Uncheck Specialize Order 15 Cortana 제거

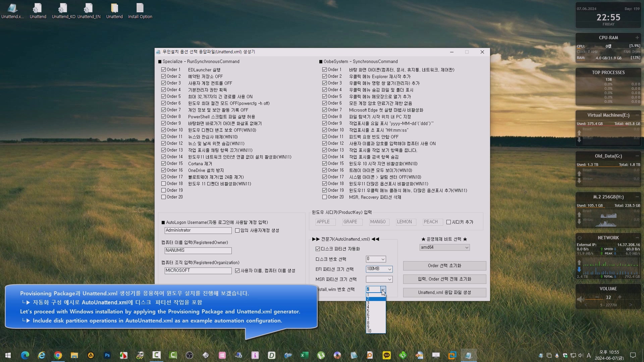(x=164, y=164)
